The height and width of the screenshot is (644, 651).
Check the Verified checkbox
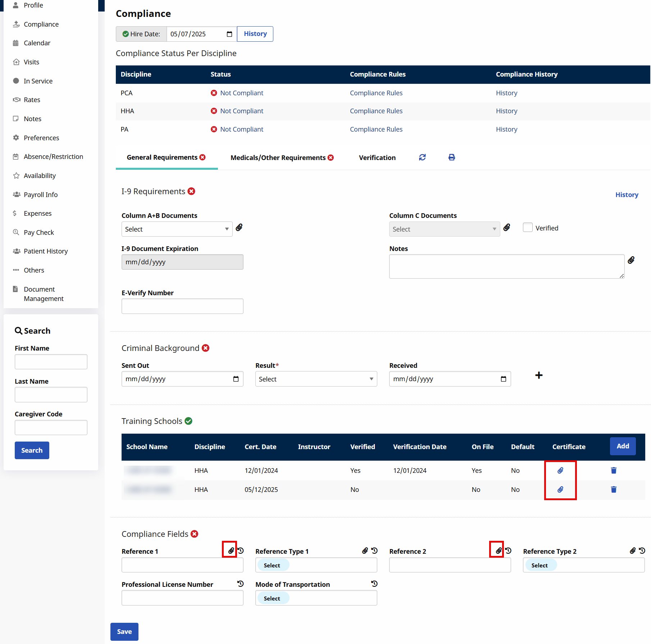pyautogui.click(x=528, y=228)
